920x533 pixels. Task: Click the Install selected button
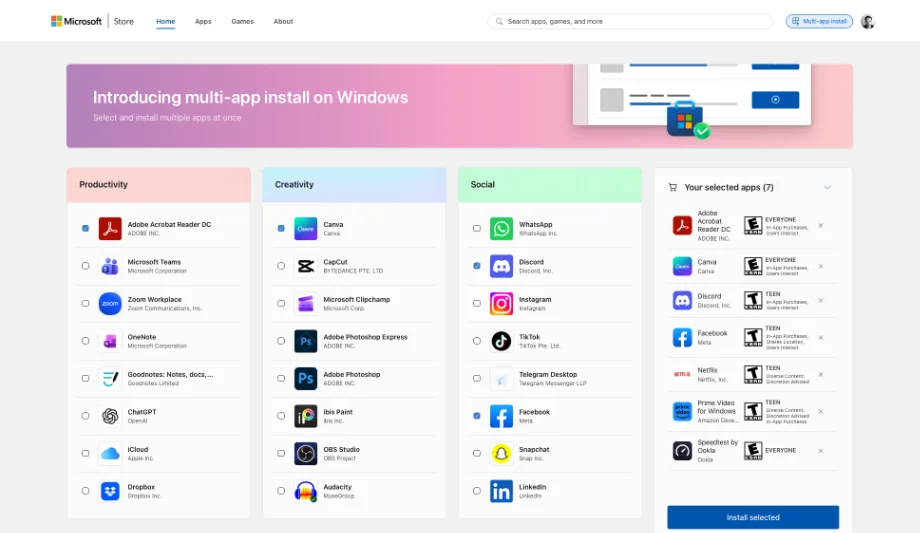coord(753,517)
